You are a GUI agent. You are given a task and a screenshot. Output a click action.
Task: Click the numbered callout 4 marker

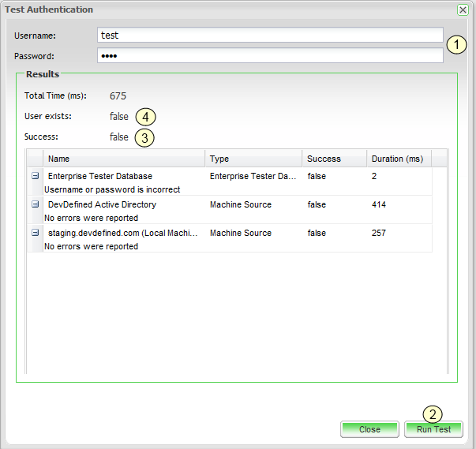click(144, 117)
